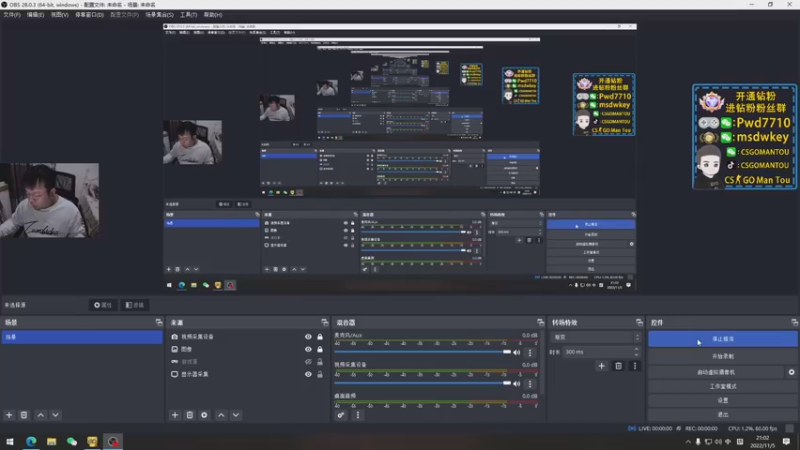
Task: Open the transition type dropdown
Action: [596, 337]
